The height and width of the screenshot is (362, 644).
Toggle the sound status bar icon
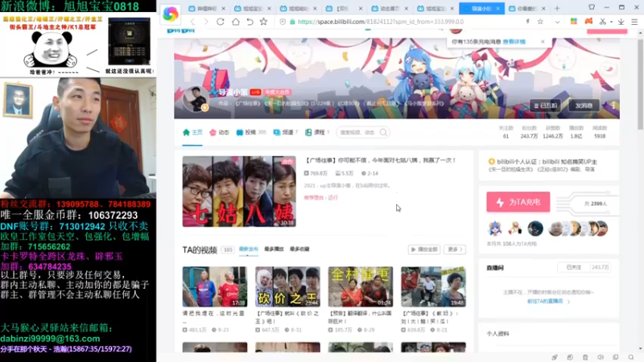tap(601, 357)
